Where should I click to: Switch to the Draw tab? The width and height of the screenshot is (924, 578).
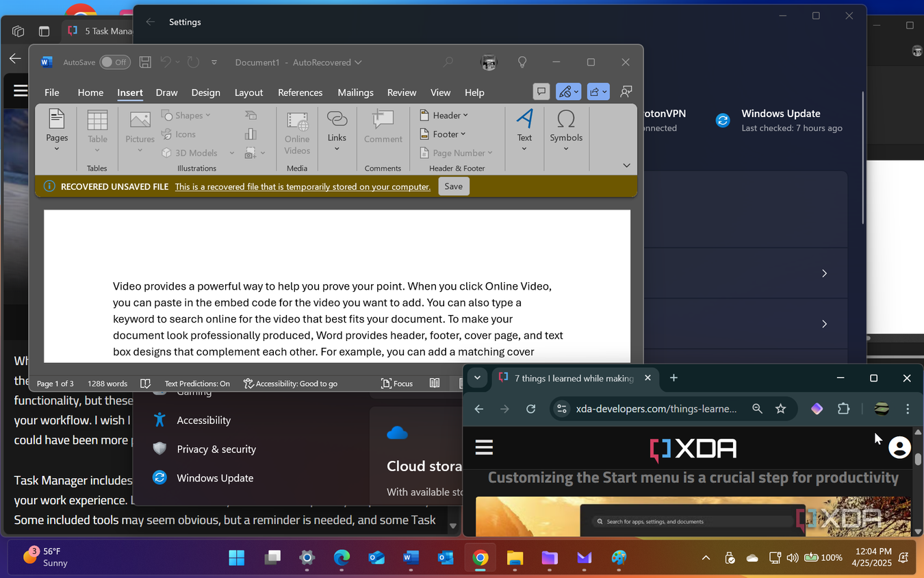coord(166,92)
